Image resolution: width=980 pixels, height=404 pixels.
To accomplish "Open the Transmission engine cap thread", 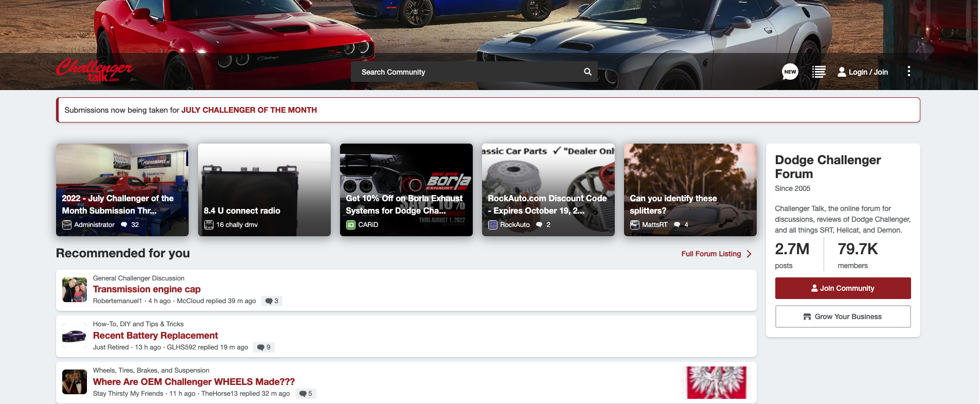I will (147, 289).
